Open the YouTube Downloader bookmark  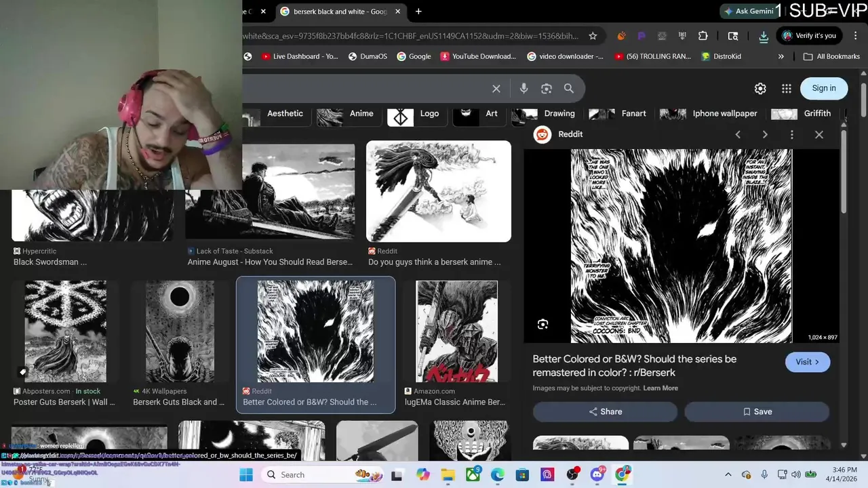(478, 56)
